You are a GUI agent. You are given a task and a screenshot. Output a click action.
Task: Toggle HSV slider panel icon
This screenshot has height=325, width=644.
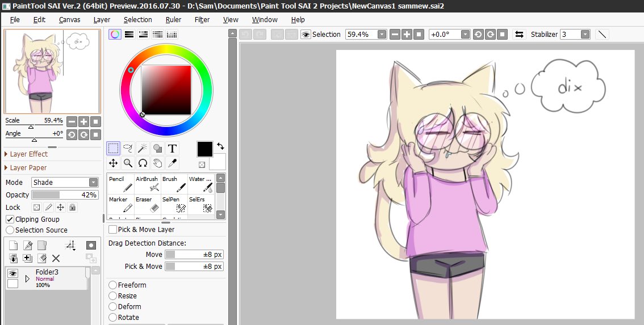143,35
